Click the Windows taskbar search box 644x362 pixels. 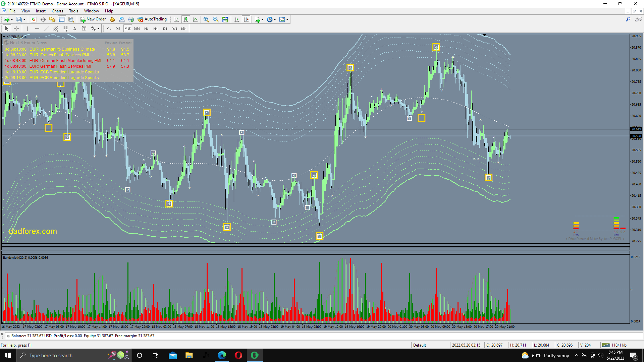(64, 355)
